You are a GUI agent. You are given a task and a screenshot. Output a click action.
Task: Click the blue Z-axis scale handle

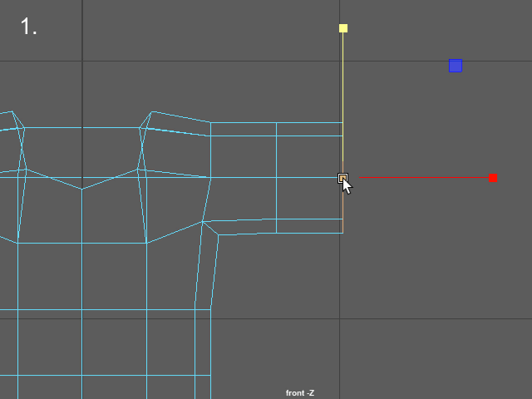coord(456,66)
